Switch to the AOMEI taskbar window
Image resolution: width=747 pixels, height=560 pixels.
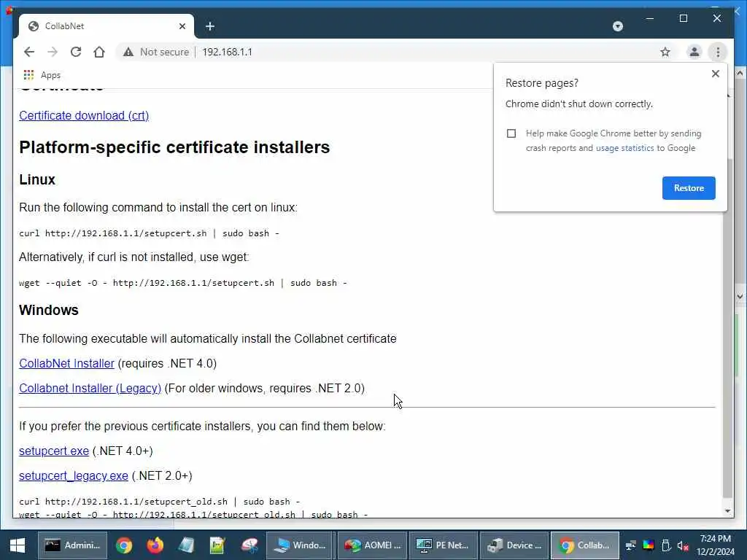tap(372, 545)
